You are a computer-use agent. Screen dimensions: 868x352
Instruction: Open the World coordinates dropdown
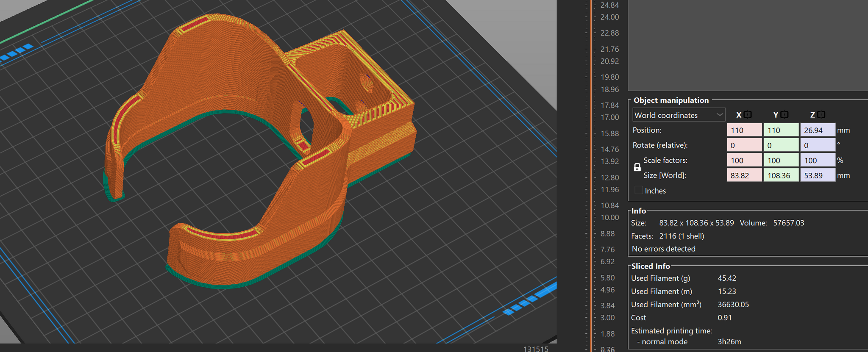679,115
